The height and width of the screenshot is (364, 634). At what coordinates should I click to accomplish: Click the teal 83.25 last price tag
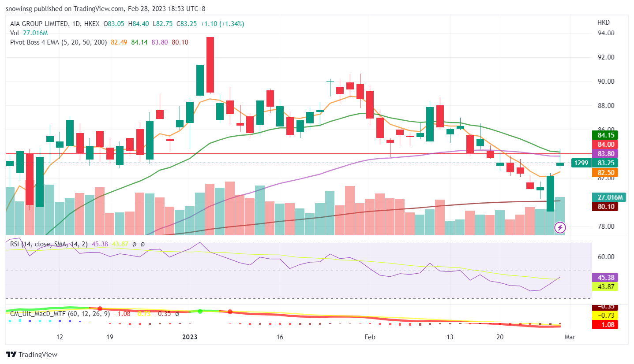(x=606, y=163)
